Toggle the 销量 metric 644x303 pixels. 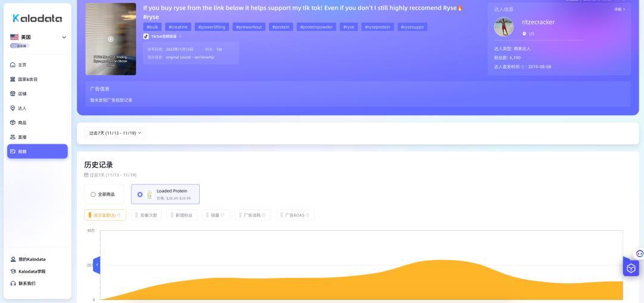pos(216,215)
